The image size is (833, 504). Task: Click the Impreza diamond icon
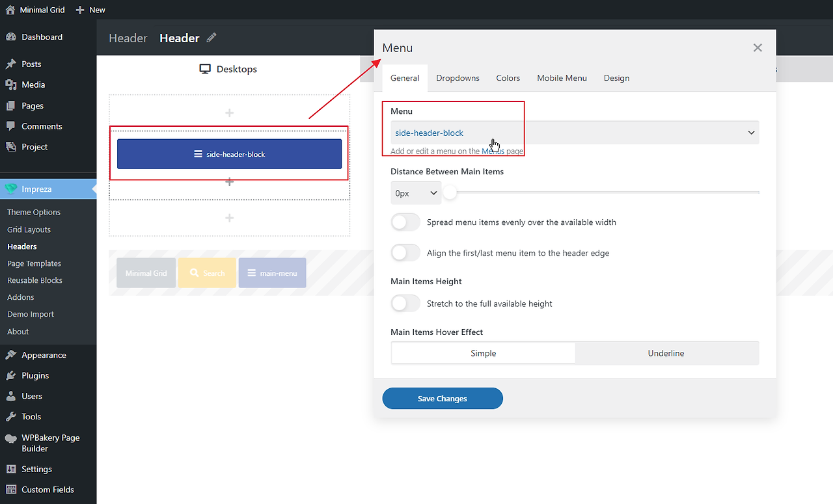point(10,189)
